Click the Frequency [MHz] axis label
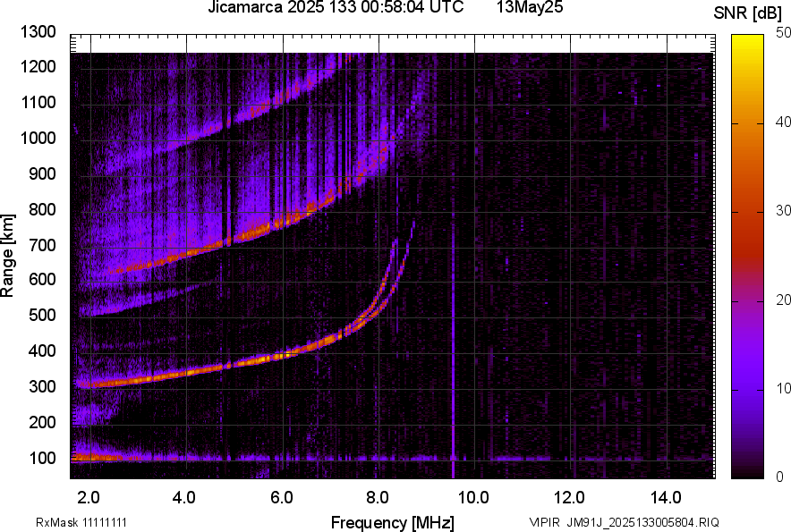This screenshot has width=791, height=532. click(x=392, y=522)
